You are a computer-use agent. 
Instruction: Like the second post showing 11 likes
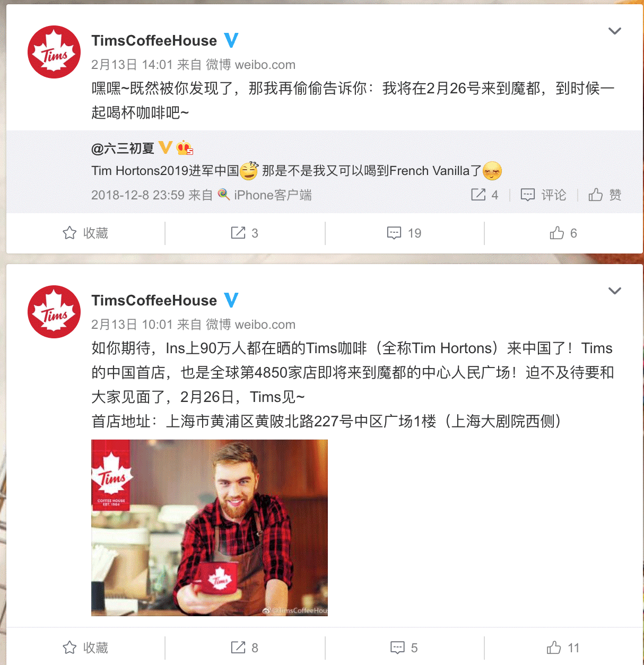[x=563, y=648]
